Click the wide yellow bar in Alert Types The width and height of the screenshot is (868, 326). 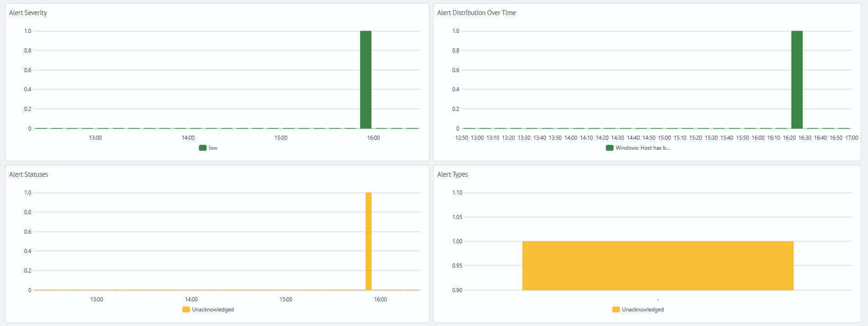(658, 265)
